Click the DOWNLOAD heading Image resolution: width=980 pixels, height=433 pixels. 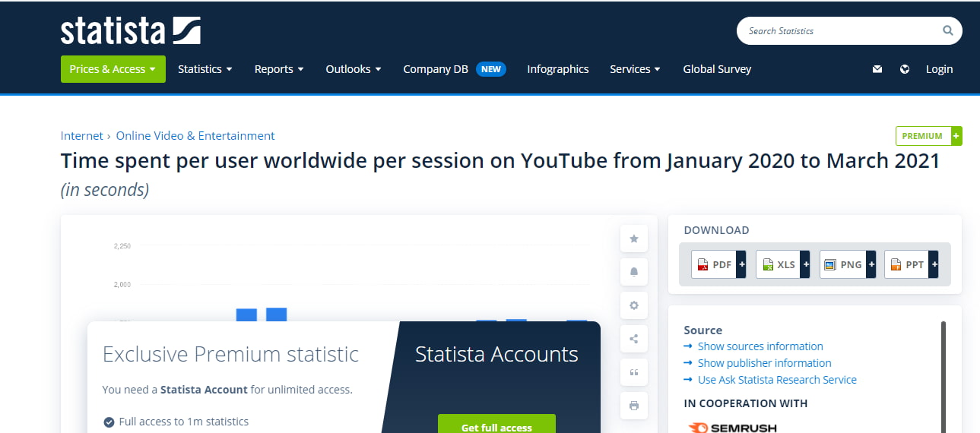[716, 230]
